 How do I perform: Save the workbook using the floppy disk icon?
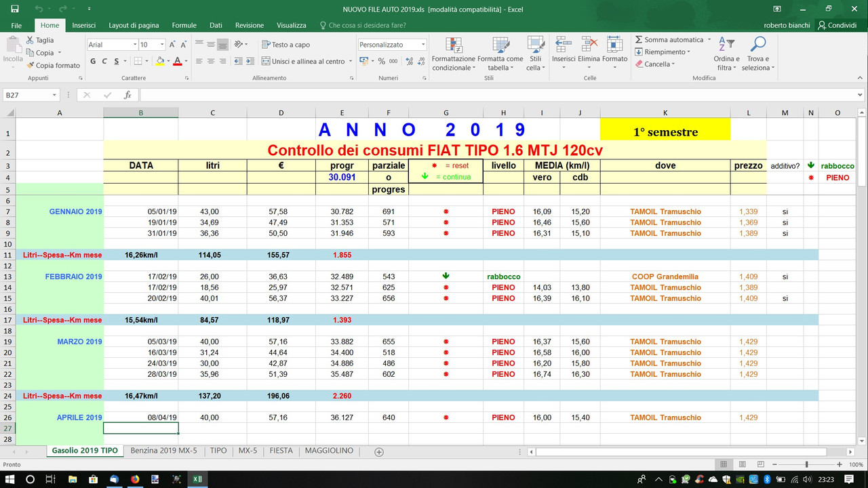(x=14, y=9)
